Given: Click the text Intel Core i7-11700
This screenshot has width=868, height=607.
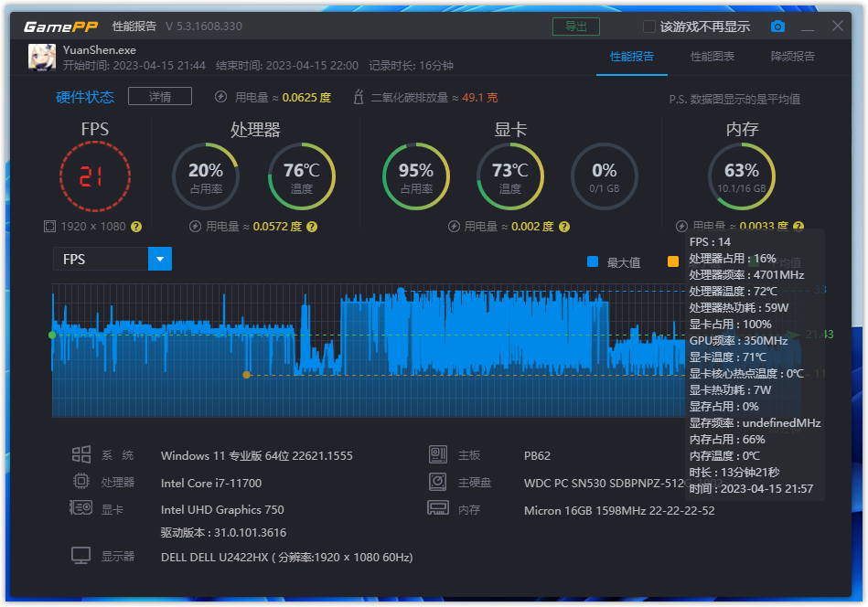Looking at the screenshot, I should (211, 483).
